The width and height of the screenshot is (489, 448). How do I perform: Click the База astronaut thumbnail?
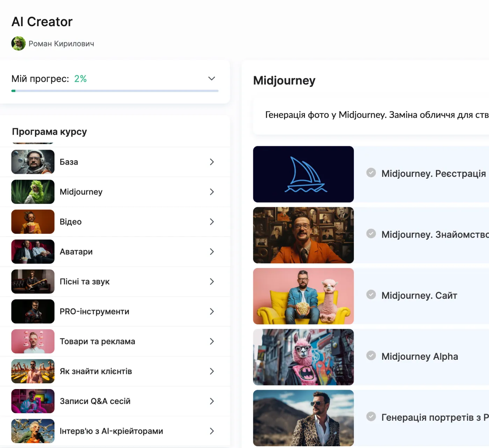click(x=33, y=162)
